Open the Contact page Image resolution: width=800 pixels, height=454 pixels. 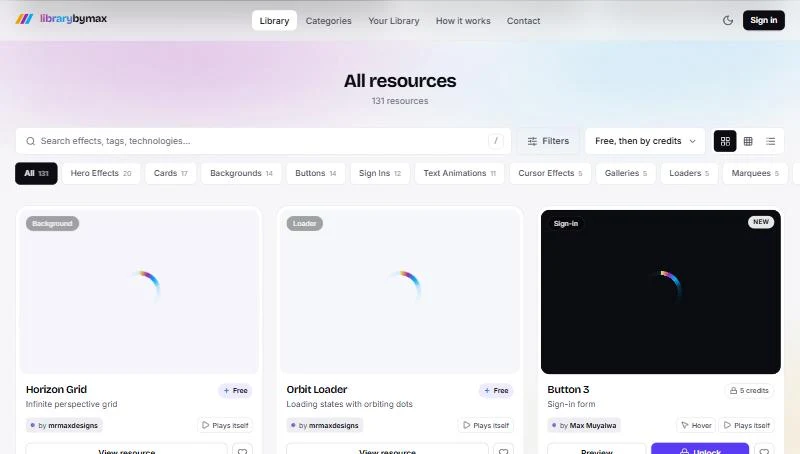523,20
